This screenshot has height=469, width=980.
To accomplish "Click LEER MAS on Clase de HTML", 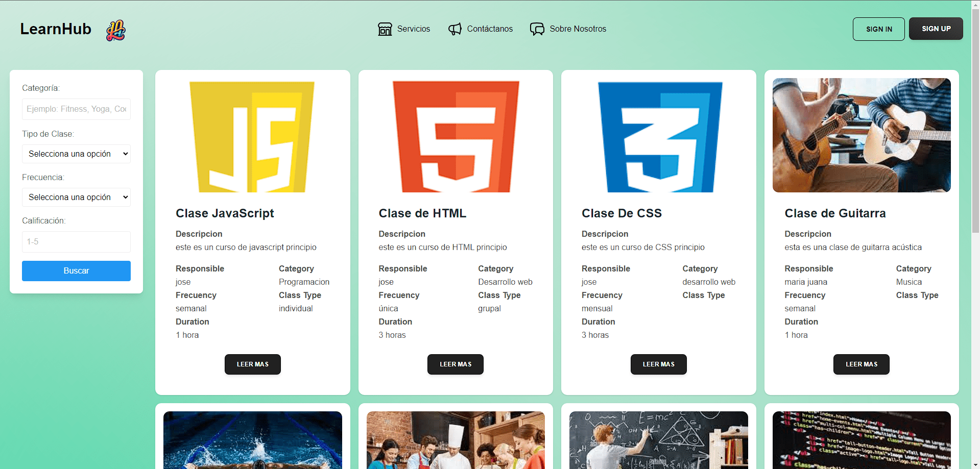I will (x=455, y=364).
